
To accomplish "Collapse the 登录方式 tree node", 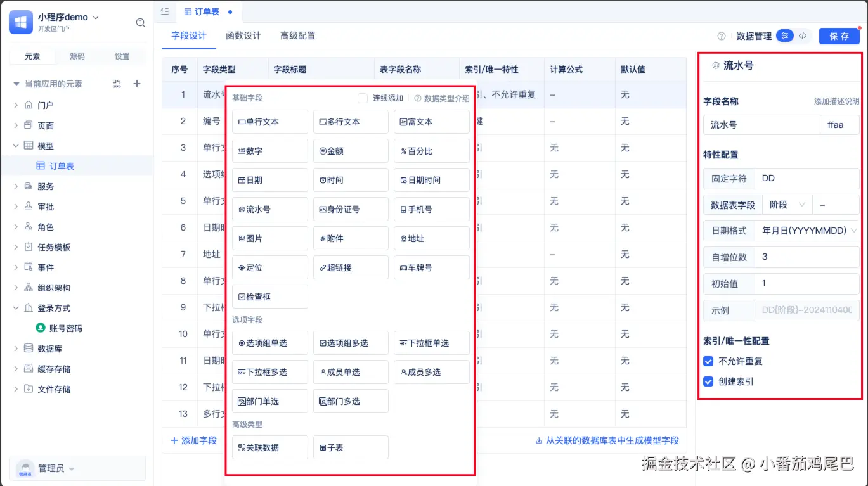I will click(x=16, y=308).
